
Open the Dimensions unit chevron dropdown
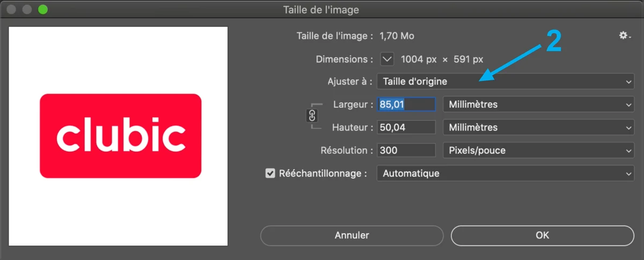pos(387,59)
